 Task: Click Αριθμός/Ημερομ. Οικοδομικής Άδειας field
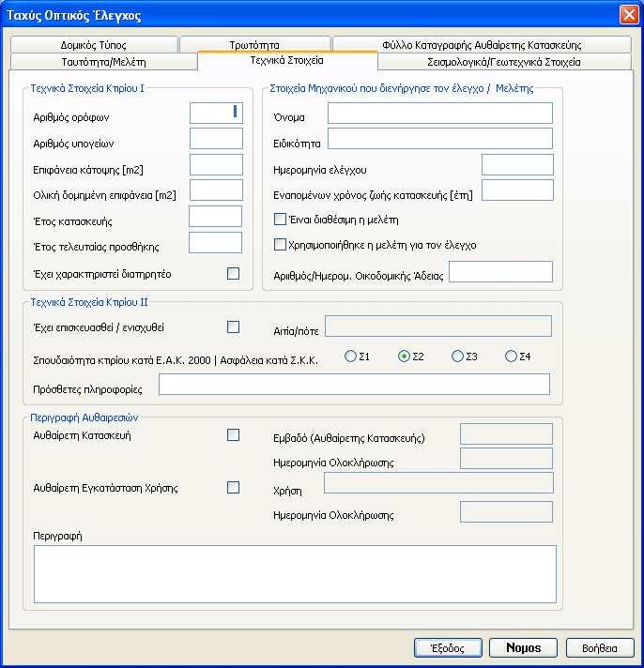(500, 272)
